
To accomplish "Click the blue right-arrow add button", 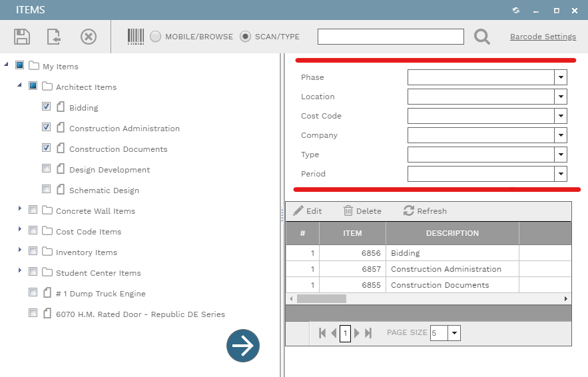I will tap(243, 346).
